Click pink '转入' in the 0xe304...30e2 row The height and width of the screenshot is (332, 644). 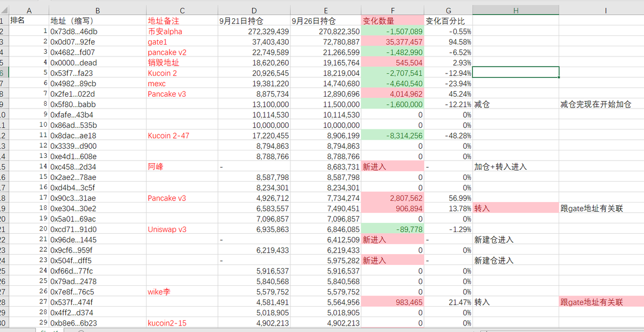click(x=516, y=208)
